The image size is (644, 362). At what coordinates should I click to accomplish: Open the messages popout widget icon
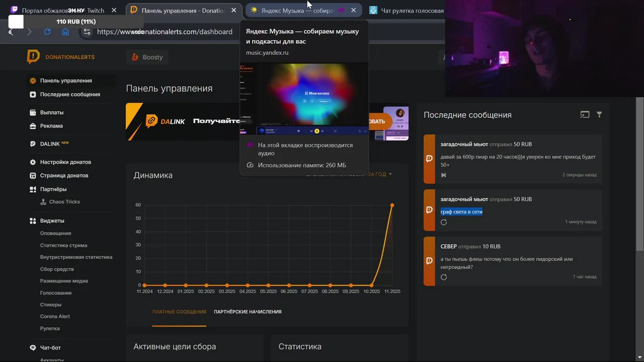click(x=585, y=115)
